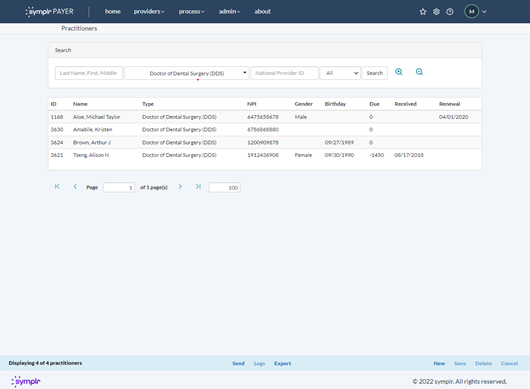Open the about page
Image resolution: width=530 pixels, height=389 pixels.
262,11
